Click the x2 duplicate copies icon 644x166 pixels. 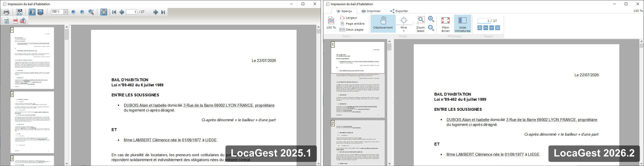click(20, 12)
